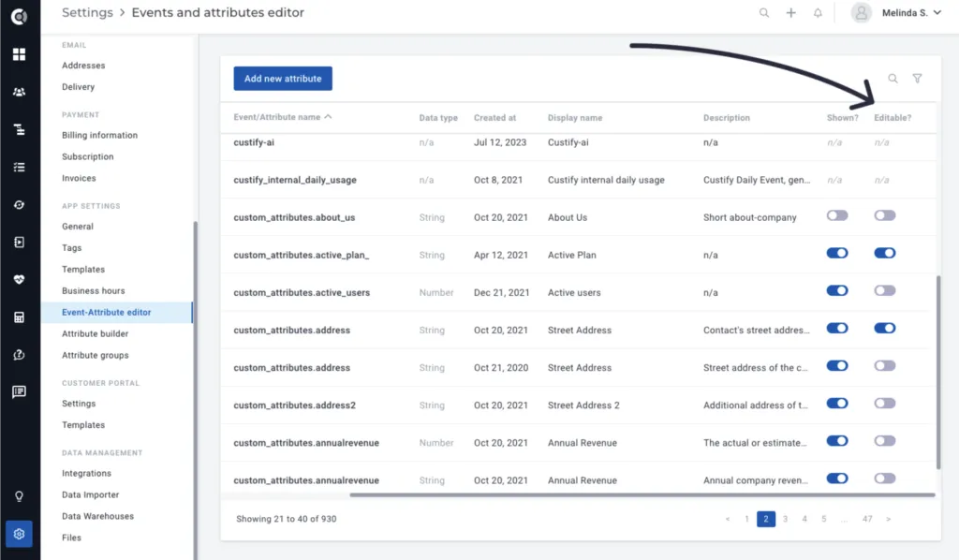Click the horizontal table scrollbar
Screen dimensions: 959x560
[x=642, y=494]
